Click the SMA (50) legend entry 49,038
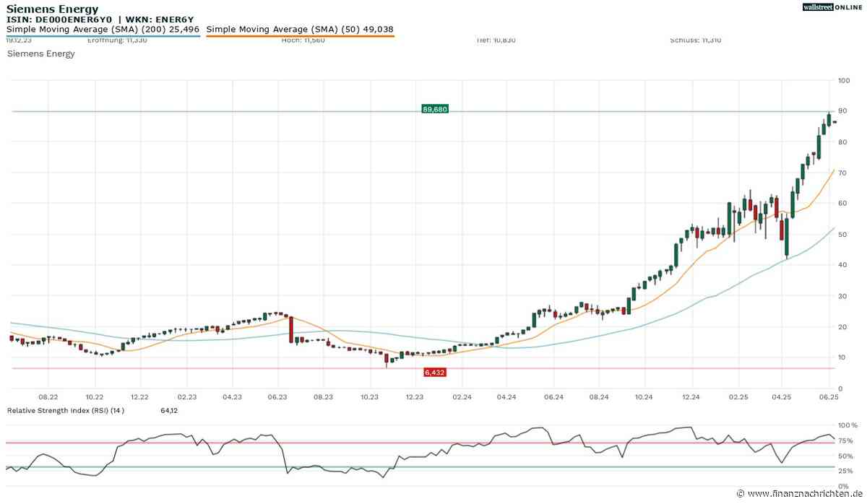Viewport: 867px width, 504px height. (300, 30)
